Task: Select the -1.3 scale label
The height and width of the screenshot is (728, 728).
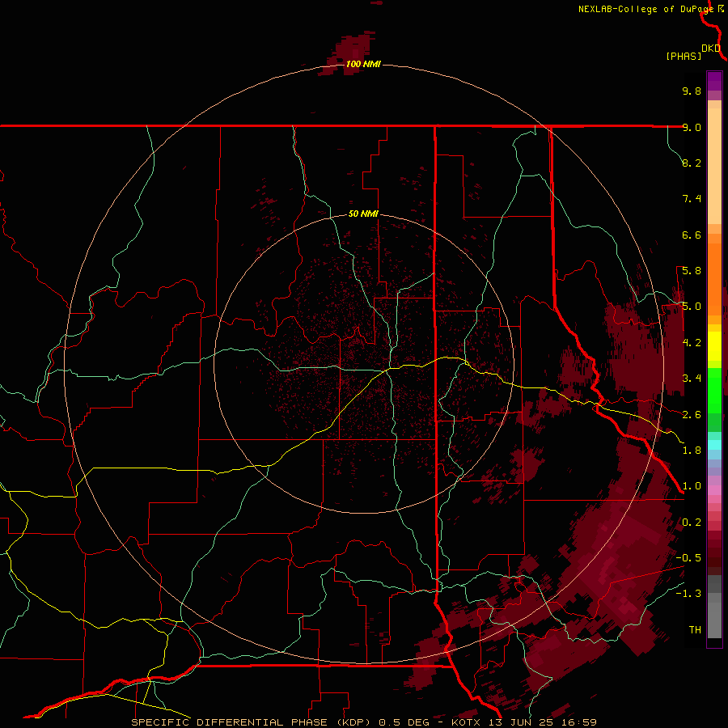Action: click(688, 594)
